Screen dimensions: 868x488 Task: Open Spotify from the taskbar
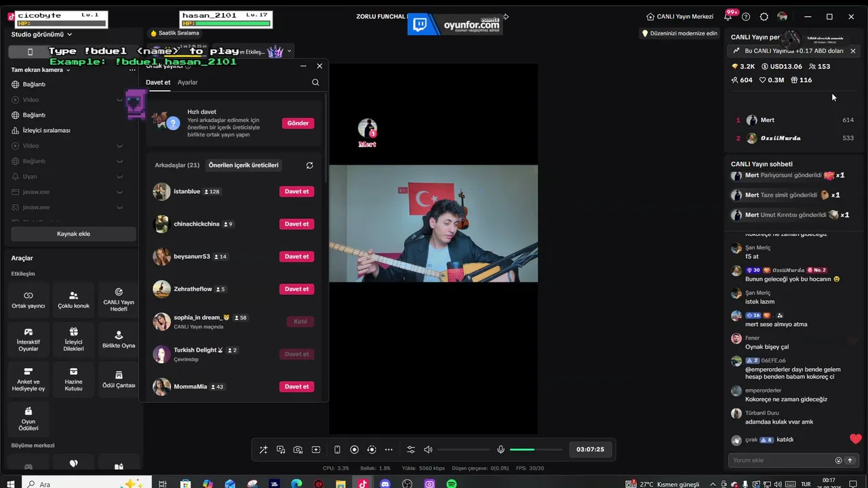452,484
